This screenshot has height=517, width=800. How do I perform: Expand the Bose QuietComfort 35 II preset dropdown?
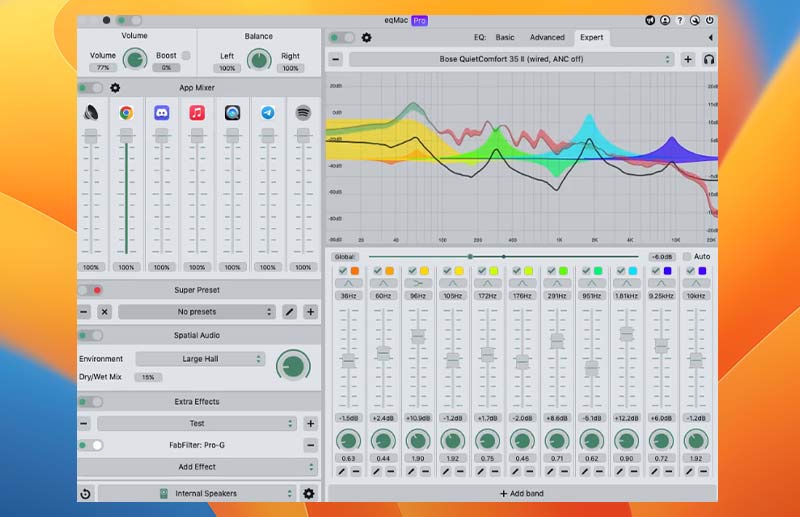tap(511, 59)
